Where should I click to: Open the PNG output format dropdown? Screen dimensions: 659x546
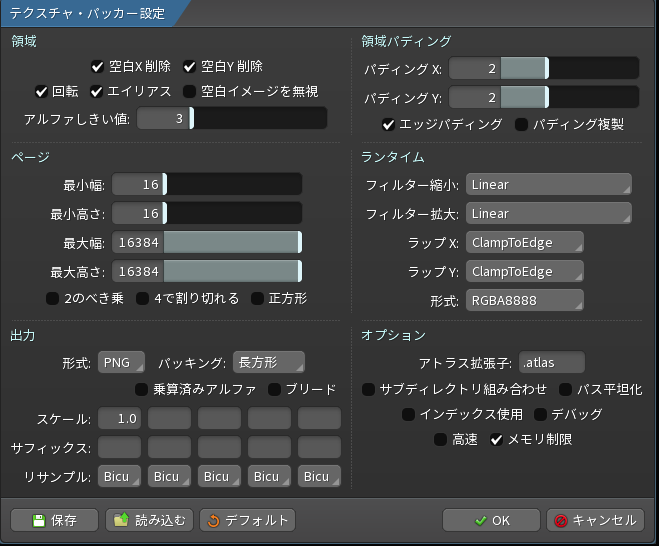(x=121, y=362)
